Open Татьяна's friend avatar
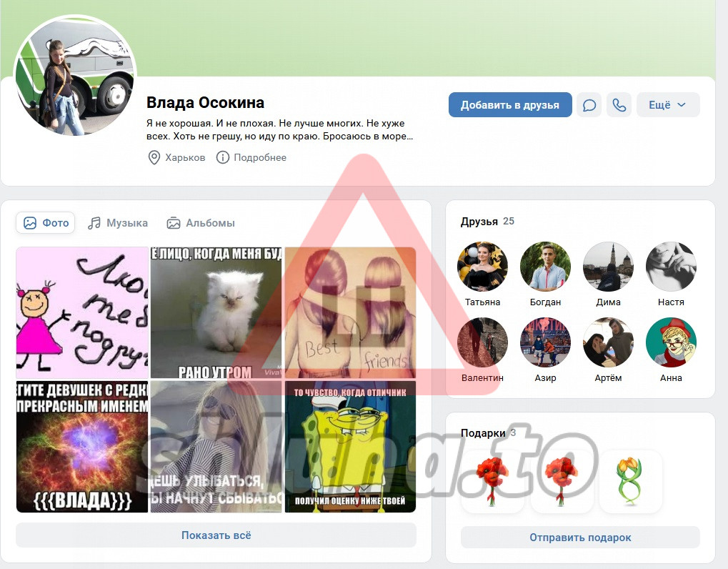 point(482,267)
